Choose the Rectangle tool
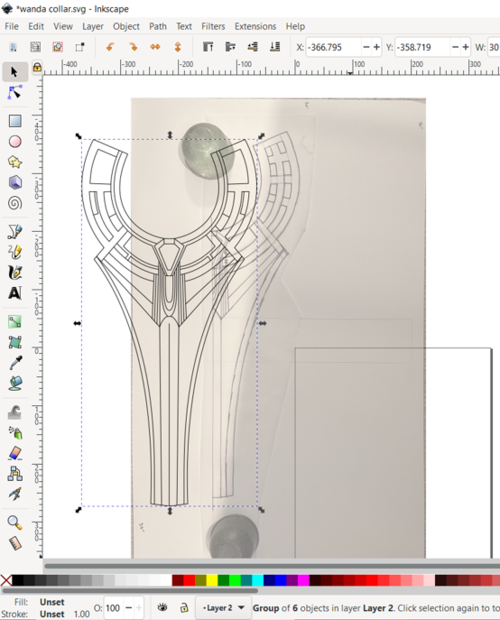The width and height of the screenshot is (500, 620). (x=15, y=121)
